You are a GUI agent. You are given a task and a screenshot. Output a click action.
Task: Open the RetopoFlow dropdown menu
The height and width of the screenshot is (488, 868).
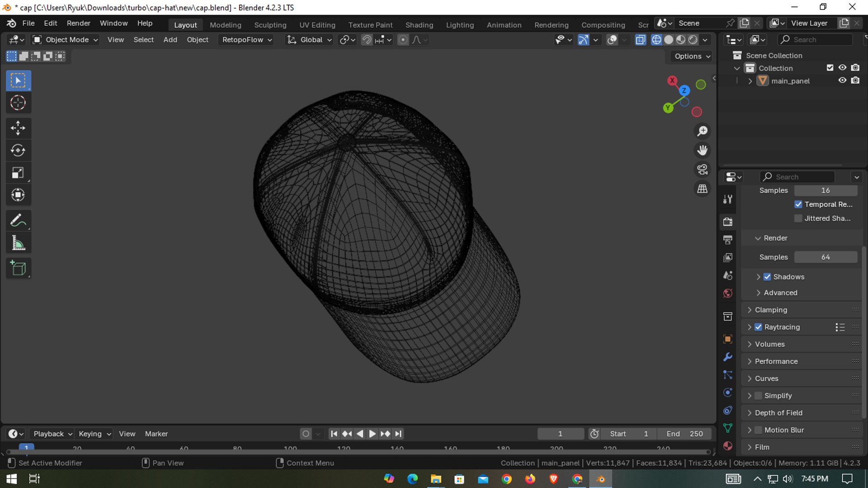pyautogui.click(x=246, y=40)
